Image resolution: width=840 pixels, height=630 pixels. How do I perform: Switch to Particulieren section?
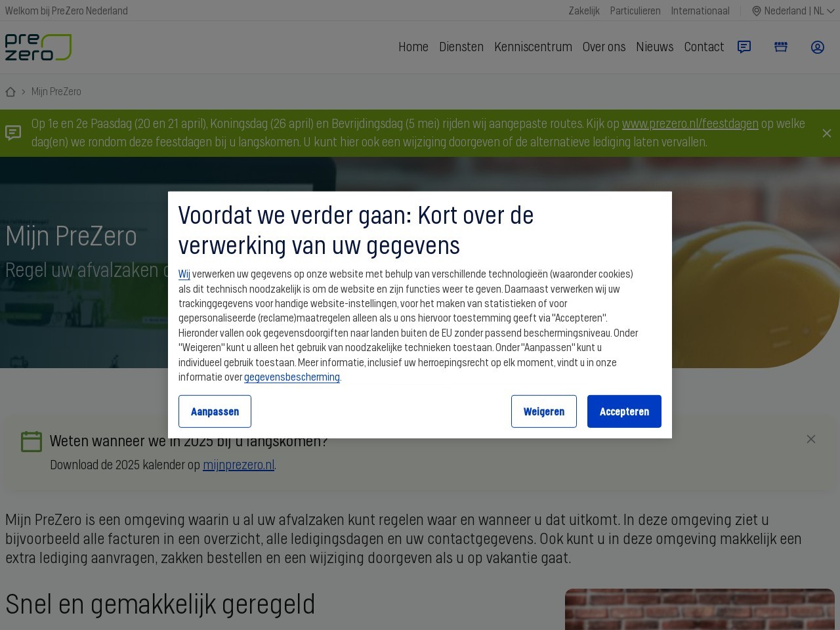[635, 11]
